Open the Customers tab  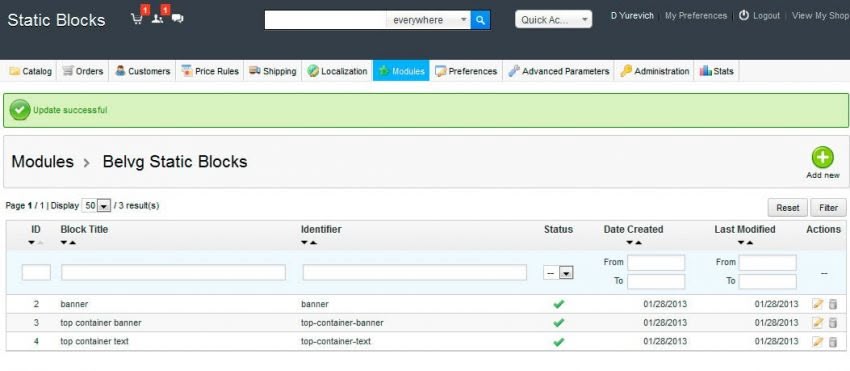pos(143,71)
